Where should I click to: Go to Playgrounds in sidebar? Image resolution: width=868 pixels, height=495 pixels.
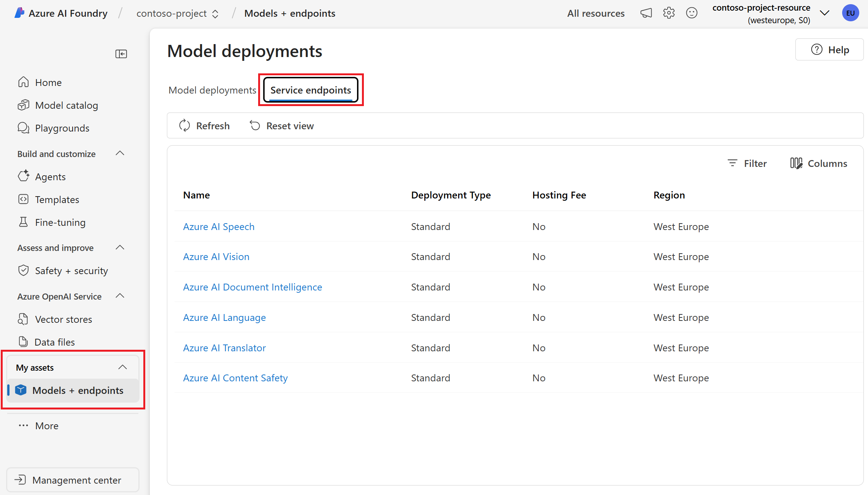pos(62,128)
